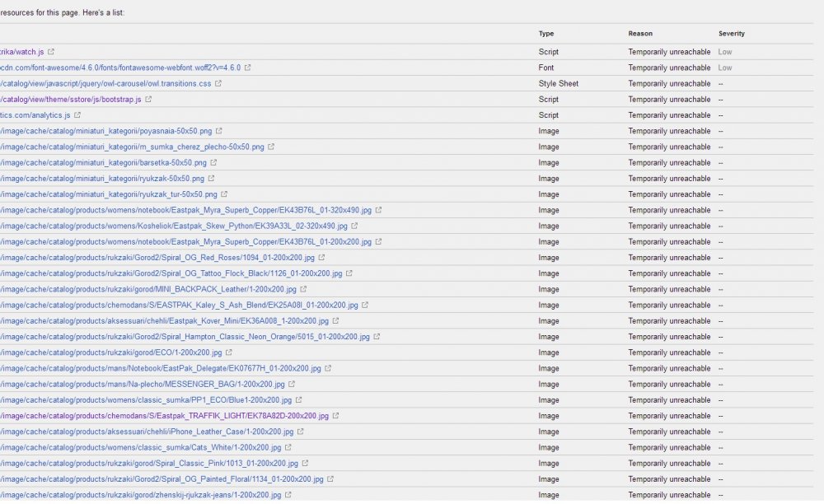The height and width of the screenshot is (504, 824).
Task: Open the watch.js script URL
Action: point(22,52)
